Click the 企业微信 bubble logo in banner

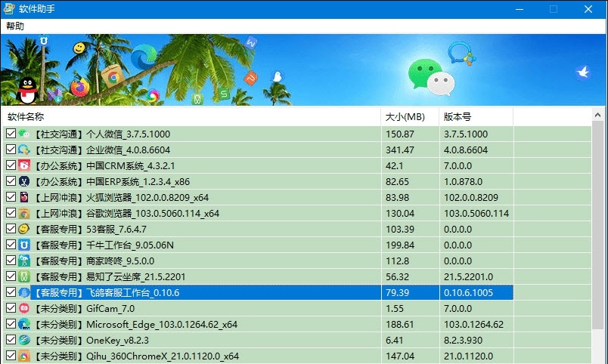point(461,54)
